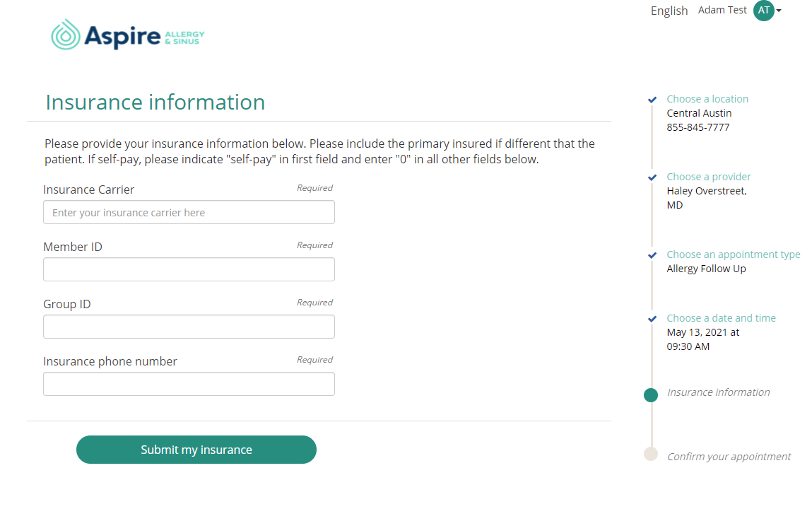812x509 pixels.
Task: Click the gray Confirm your appointment step circle
Action: tap(651, 454)
